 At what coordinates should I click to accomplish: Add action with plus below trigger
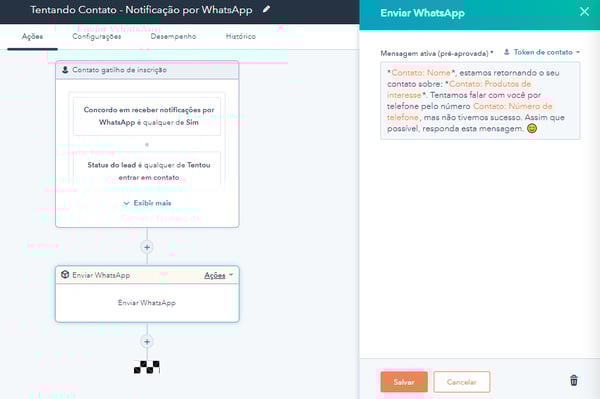click(147, 247)
